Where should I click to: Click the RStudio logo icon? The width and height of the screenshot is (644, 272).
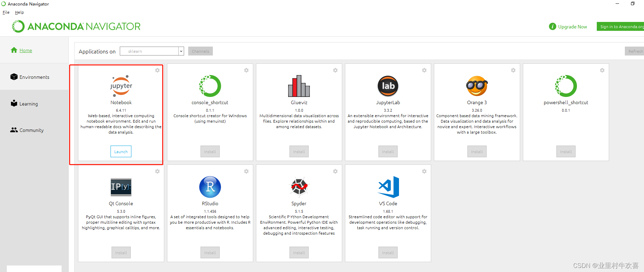210,187
